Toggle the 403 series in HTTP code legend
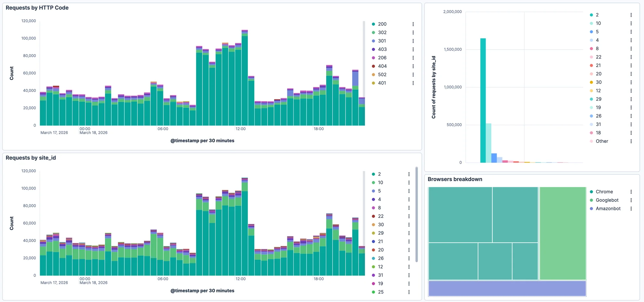Image resolution: width=644 pixels, height=302 pixels. (382, 49)
